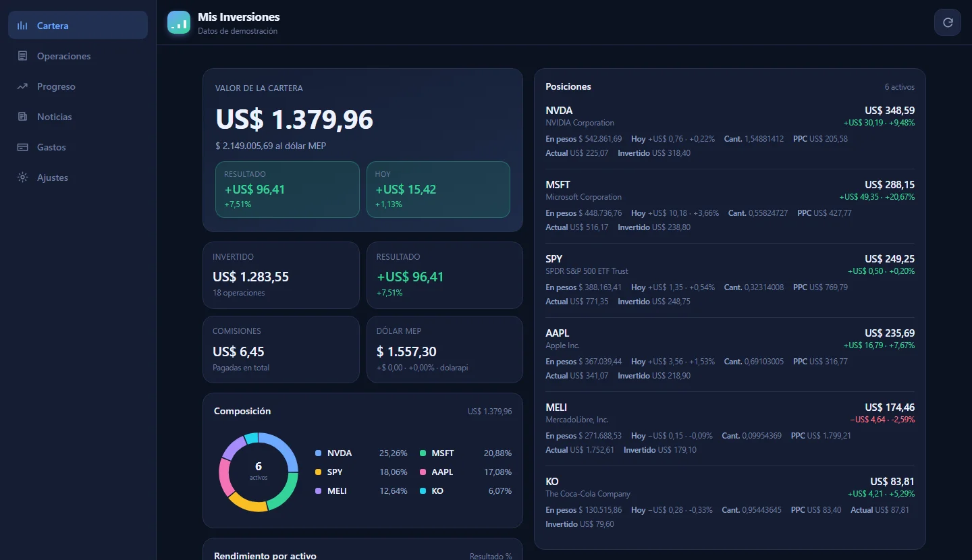Click the Ajustes gear icon

22,177
